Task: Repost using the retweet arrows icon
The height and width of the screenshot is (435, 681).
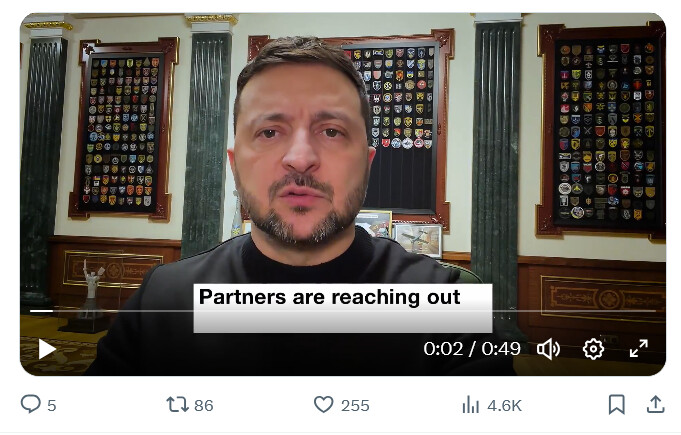Action: (x=178, y=405)
